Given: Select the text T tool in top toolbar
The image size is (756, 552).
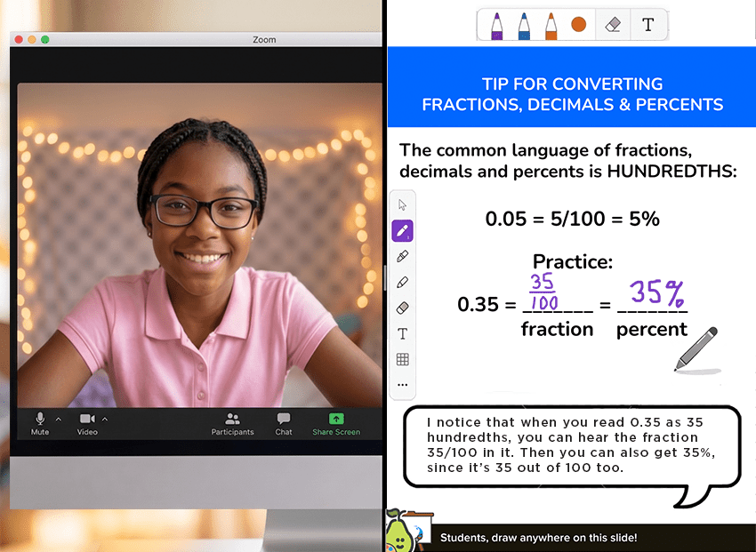Looking at the screenshot, I should tap(648, 24).
